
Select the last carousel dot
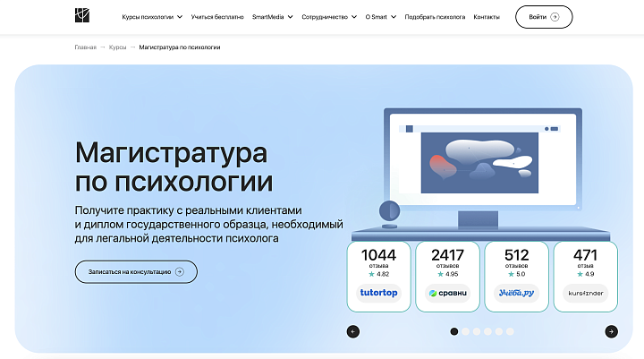pyautogui.click(x=510, y=331)
